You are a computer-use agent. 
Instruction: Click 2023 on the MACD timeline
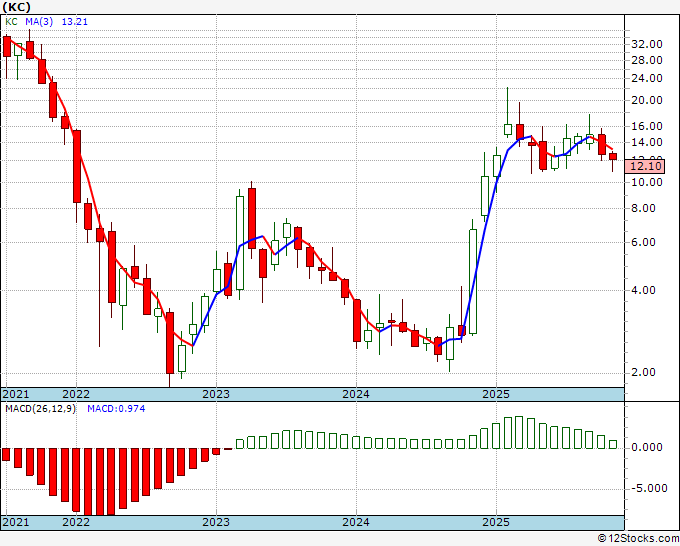point(216,522)
